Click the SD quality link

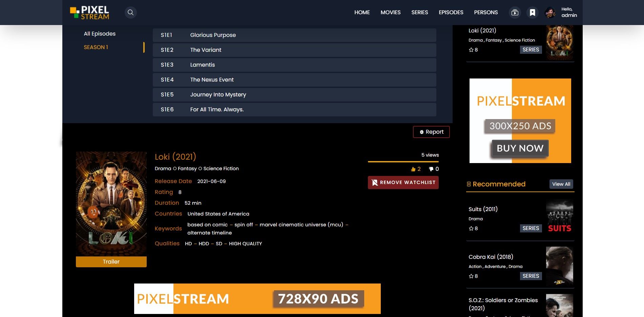coord(219,244)
